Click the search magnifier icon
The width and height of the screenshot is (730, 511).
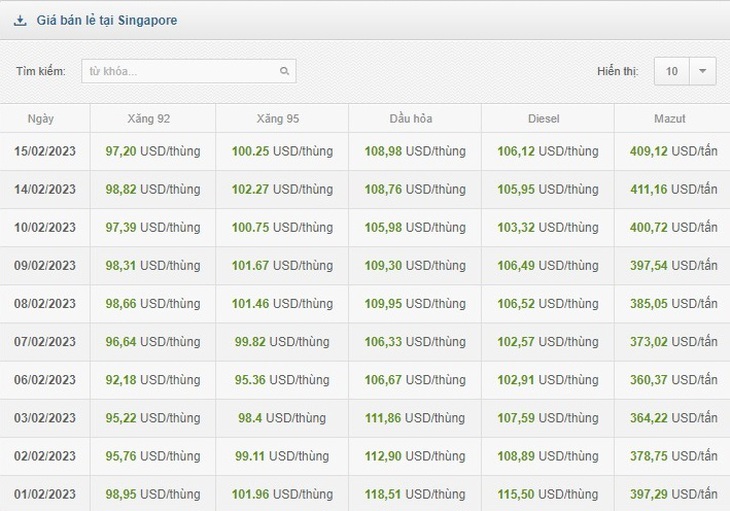click(x=284, y=71)
